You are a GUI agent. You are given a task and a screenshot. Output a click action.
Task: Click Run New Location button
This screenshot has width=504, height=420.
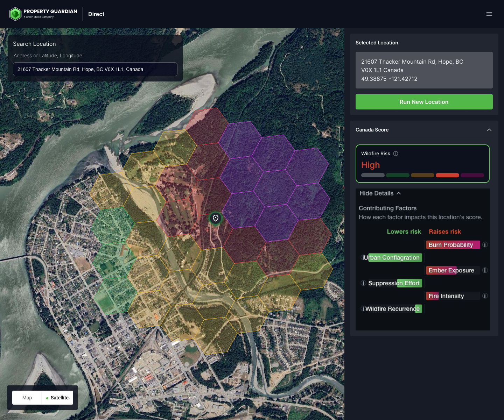[x=424, y=102]
